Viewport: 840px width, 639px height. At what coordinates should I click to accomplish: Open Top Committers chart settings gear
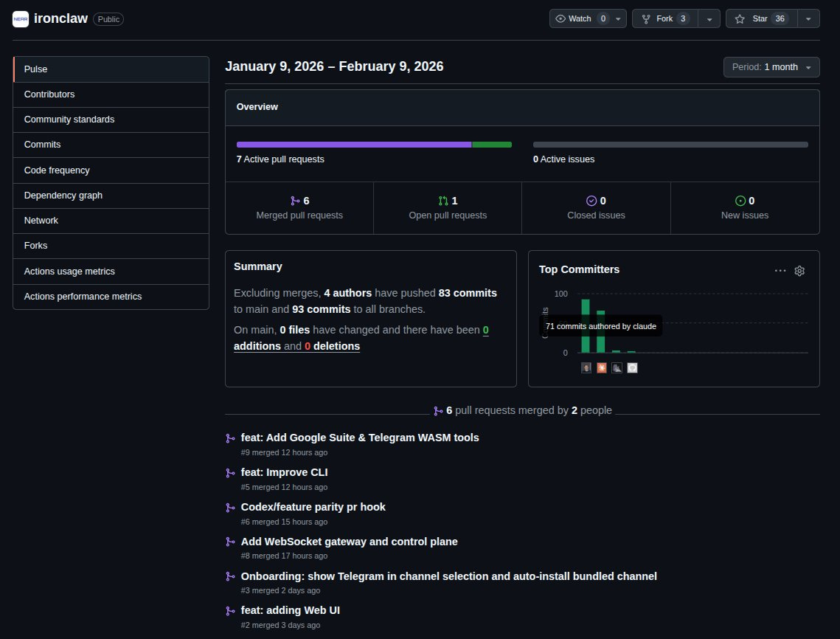pyautogui.click(x=799, y=271)
